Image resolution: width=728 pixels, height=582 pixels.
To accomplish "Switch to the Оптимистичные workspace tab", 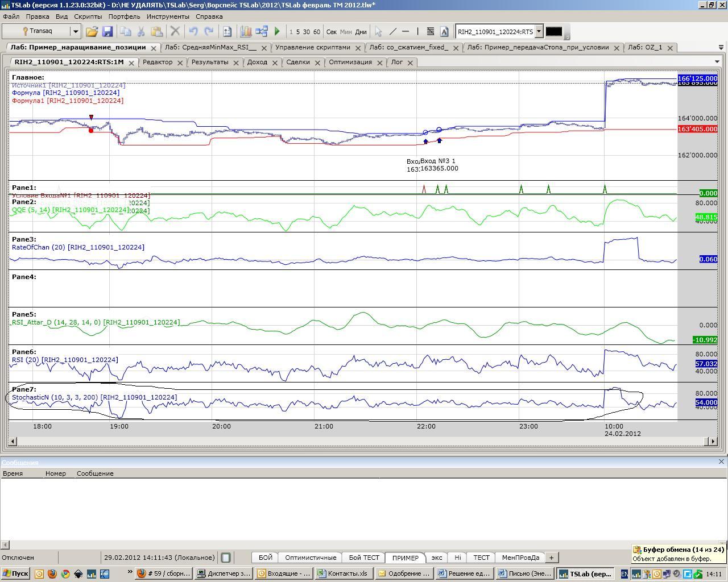I will coord(311,558).
